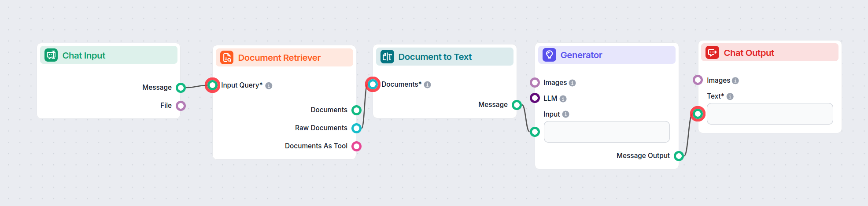
Task: Open info icon next to Generator Images
Action: point(572,83)
